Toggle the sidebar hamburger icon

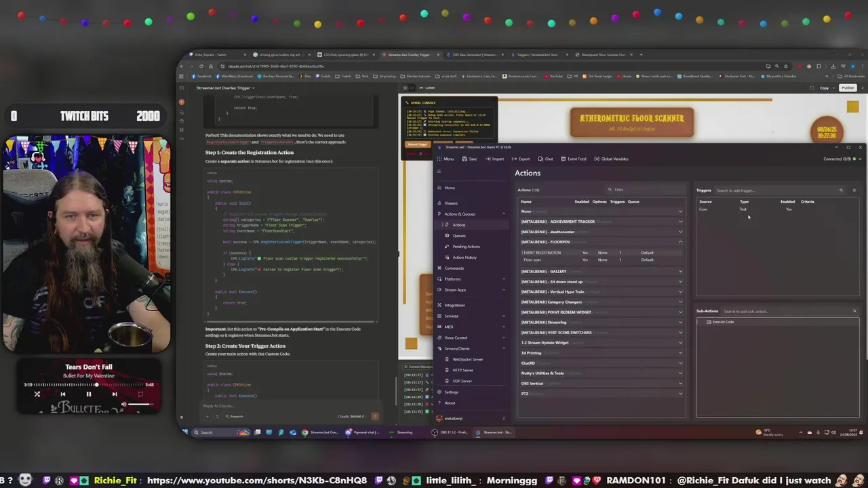(x=439, y=171)
